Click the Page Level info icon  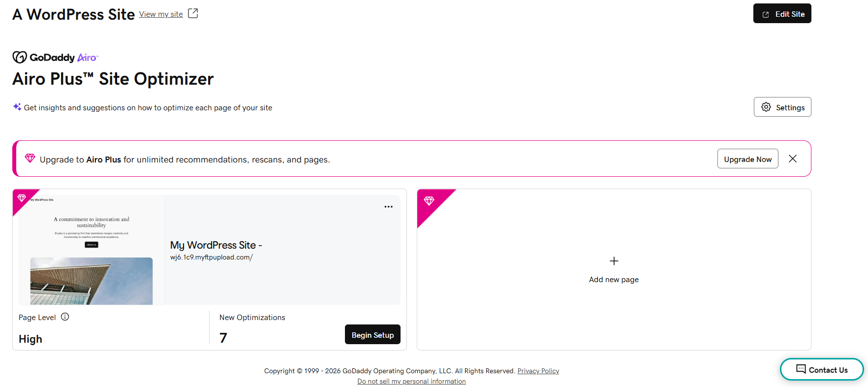[65, 317]
